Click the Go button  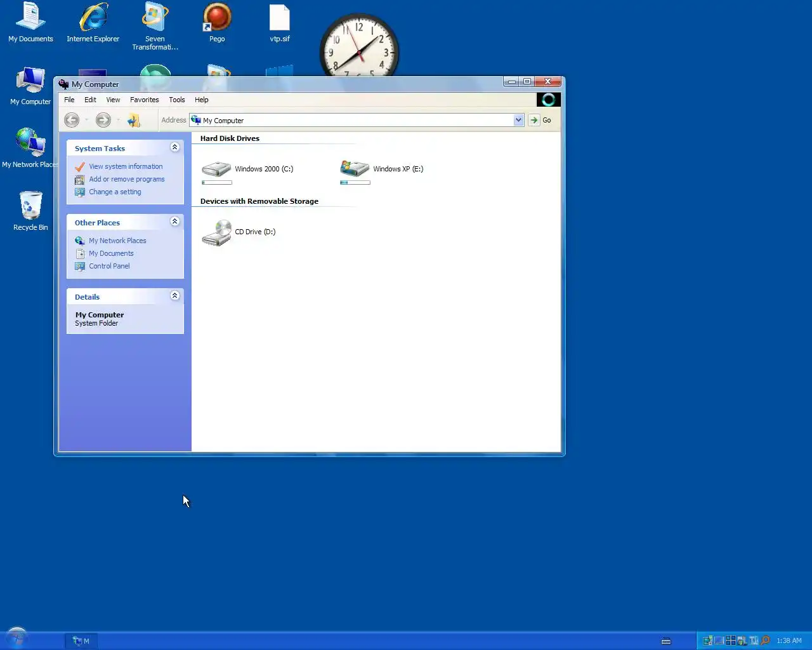click(x=540, y=120)
